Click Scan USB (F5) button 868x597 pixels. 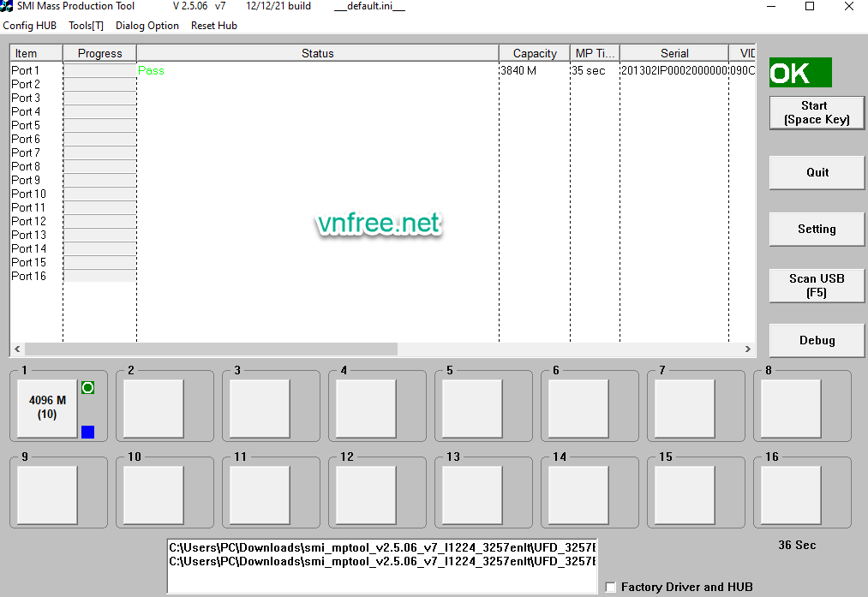coord(817,285)
